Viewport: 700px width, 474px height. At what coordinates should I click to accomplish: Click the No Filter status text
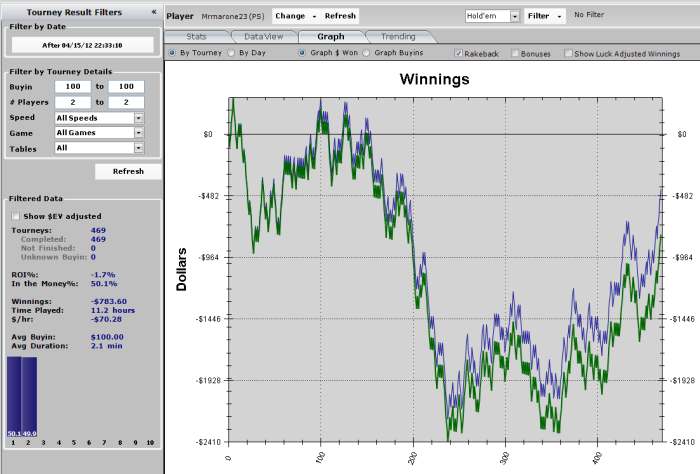pyautogui.click(x=589, y=15)
